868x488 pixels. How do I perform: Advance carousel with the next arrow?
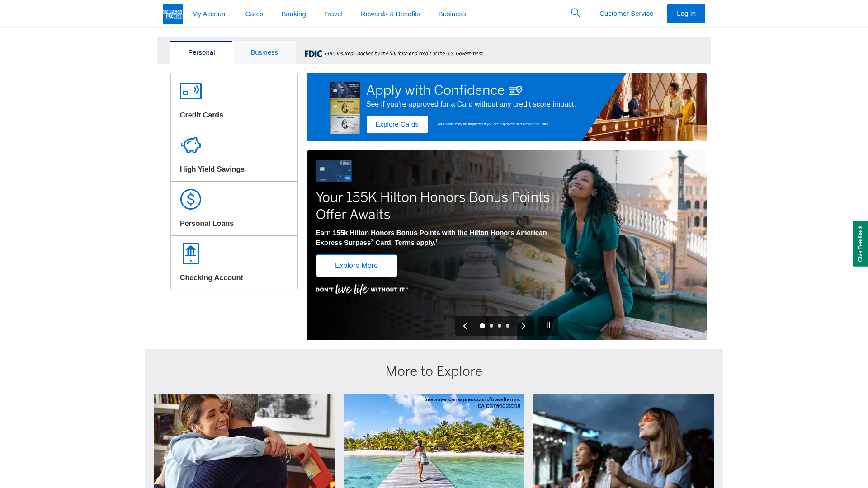pos(524,325)
